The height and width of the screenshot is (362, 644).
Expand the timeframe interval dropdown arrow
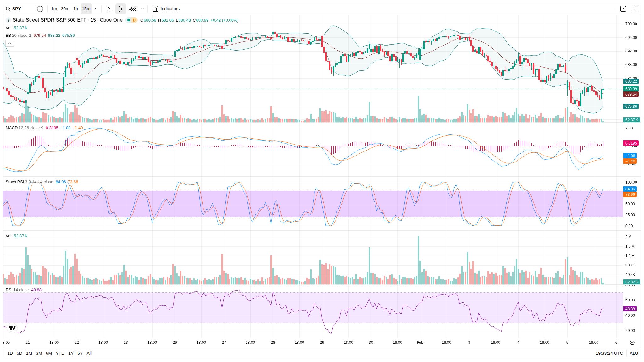pyautogui.click(x=96, y=9)
